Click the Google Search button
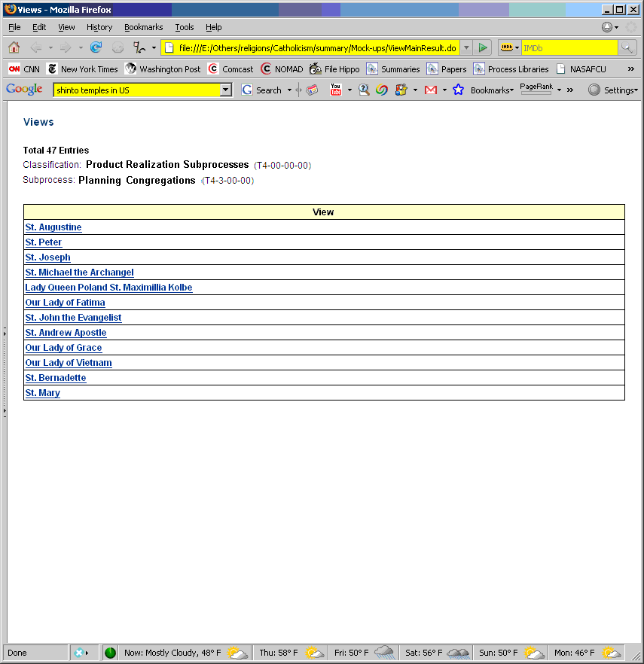Screen dimensions: 644x664 click(261, 90)
